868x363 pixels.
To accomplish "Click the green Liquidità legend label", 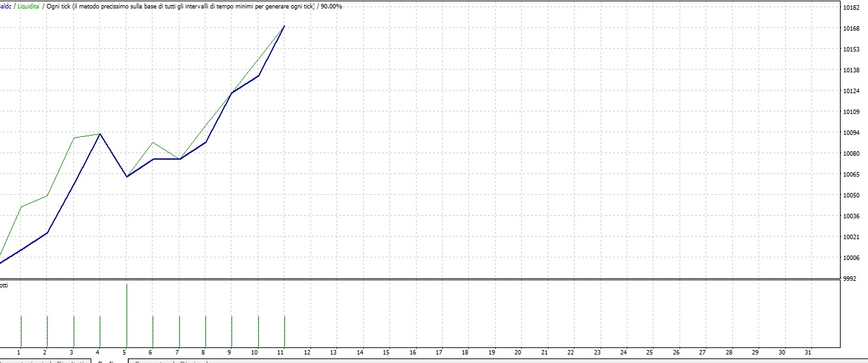I will tap(27, 6).
